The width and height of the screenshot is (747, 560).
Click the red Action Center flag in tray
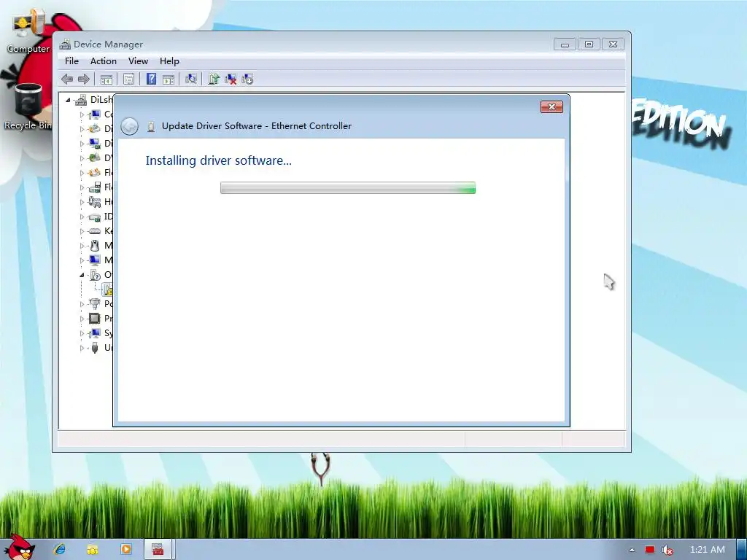(650, 550)
